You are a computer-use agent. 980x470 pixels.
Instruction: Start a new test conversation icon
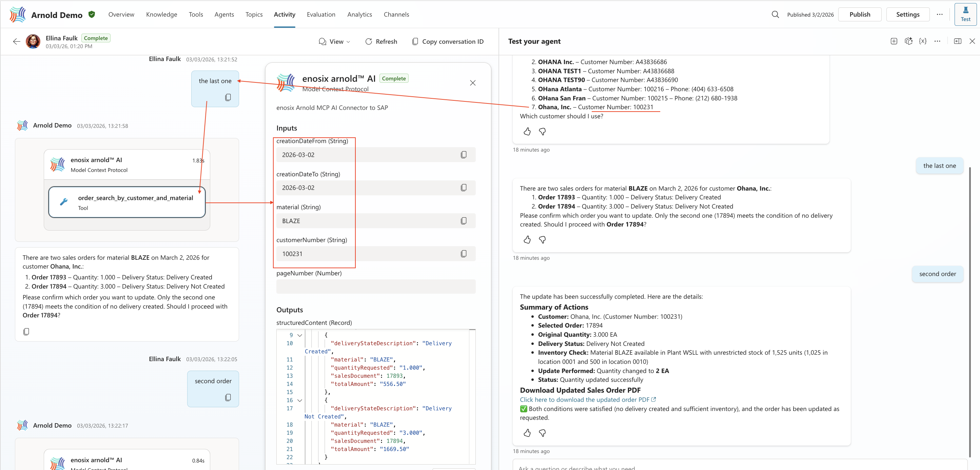(894, 41)
